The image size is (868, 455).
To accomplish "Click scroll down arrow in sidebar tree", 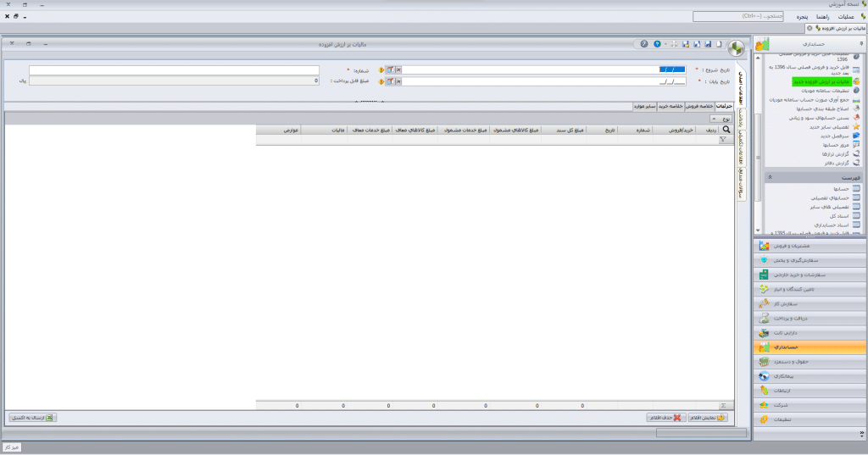I will (x=758, y=230).
